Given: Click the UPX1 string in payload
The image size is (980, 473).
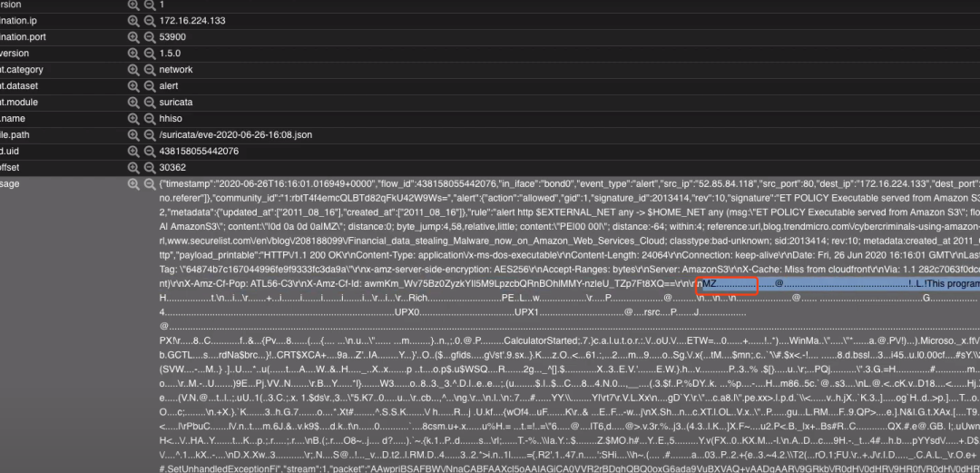Looking at the screenshot, I should pyautogui.click(x=526, y=311).
